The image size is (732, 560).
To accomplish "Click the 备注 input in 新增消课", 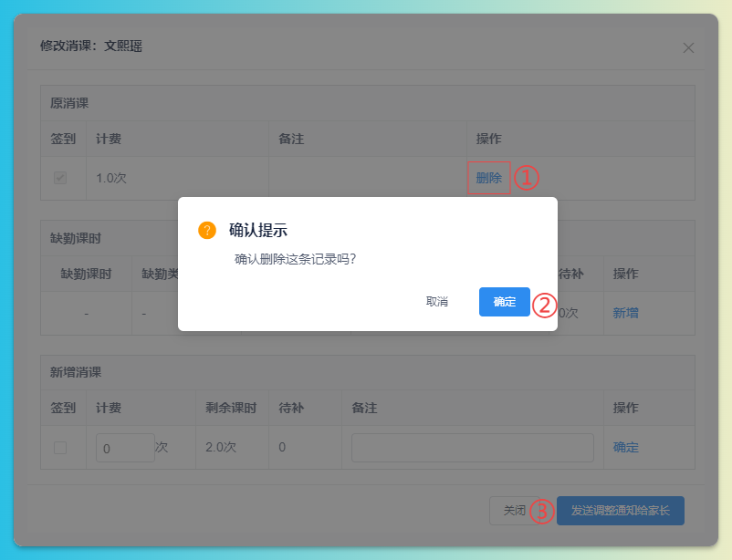I will 473,448.
